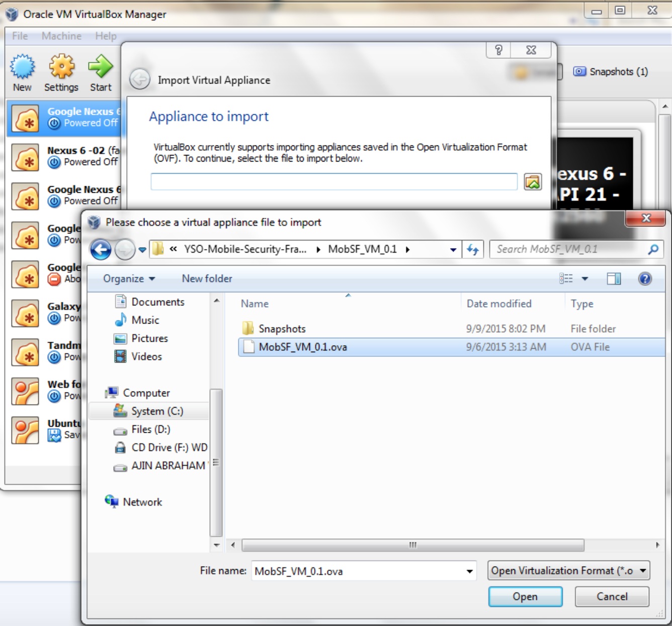672x626 pixels.
Task: Click the help question mark in import wizard
Action: click(498, 50)
